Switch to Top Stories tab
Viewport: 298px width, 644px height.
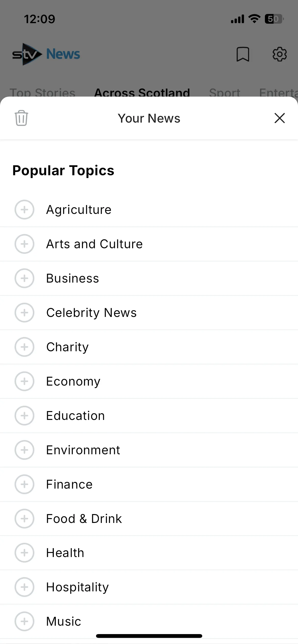(43, 92)
